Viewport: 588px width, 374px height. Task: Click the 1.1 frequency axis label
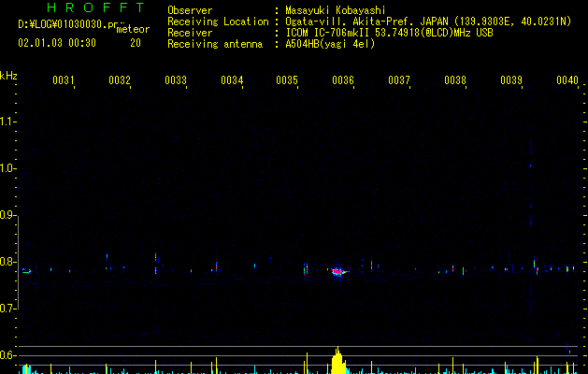point(7,122)
